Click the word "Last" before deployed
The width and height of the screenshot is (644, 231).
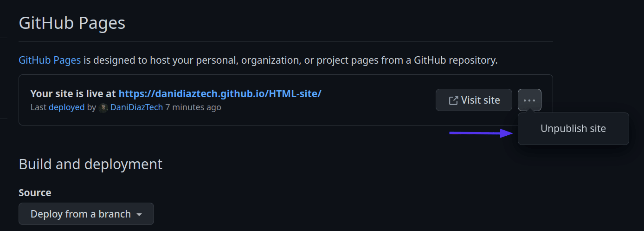(x=39, y=107)
